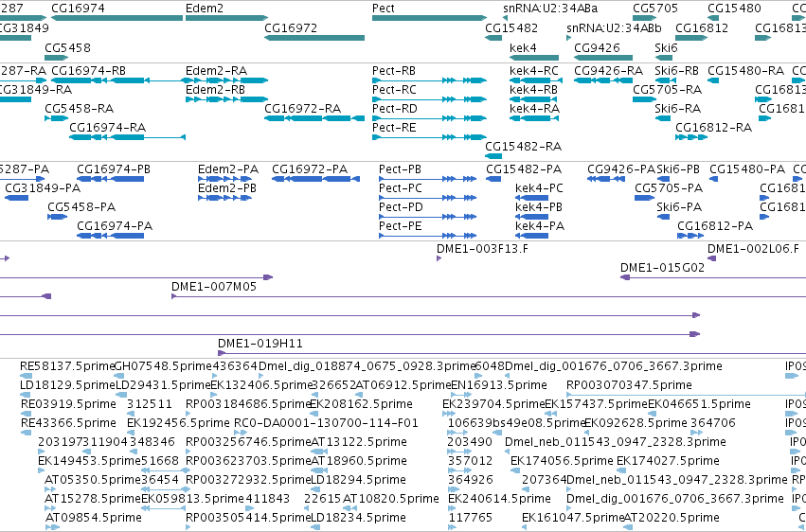Click the CG16974 gene label

point(78,9)
